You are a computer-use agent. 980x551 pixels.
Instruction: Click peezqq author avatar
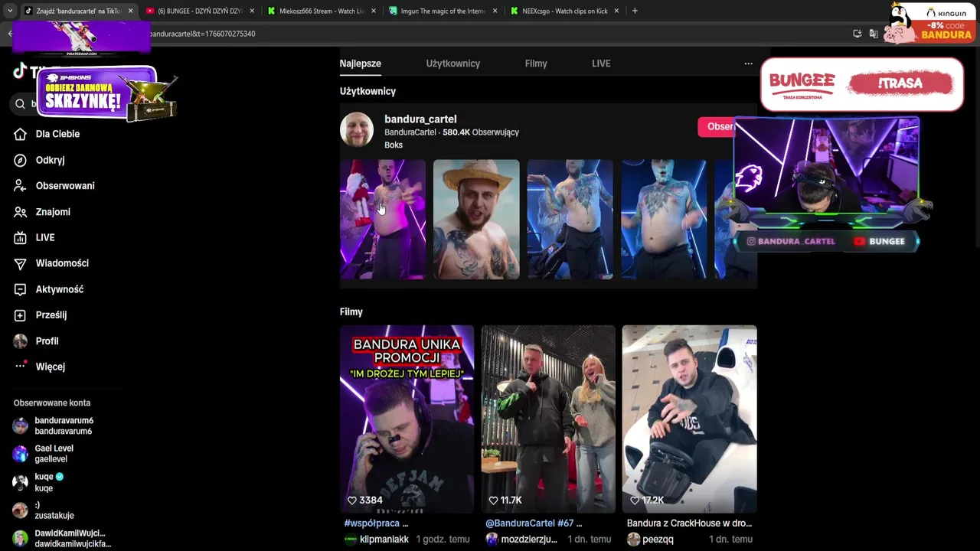coord(633,540)
